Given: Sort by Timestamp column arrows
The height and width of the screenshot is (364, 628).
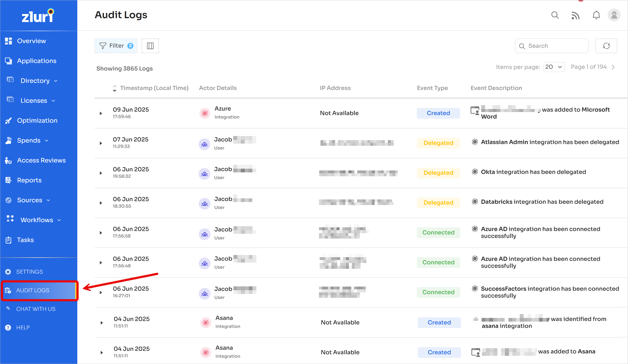Looking at the screenshot, I should (x=114, y=88).
